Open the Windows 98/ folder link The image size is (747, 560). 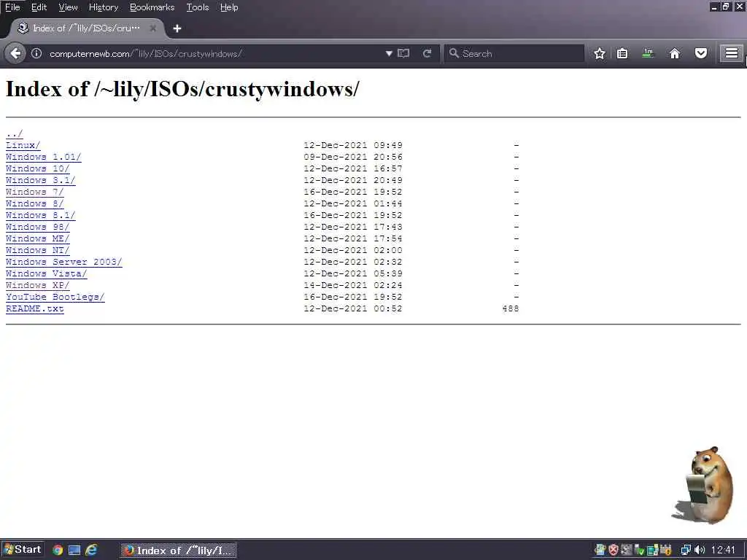tap(38, 227)
